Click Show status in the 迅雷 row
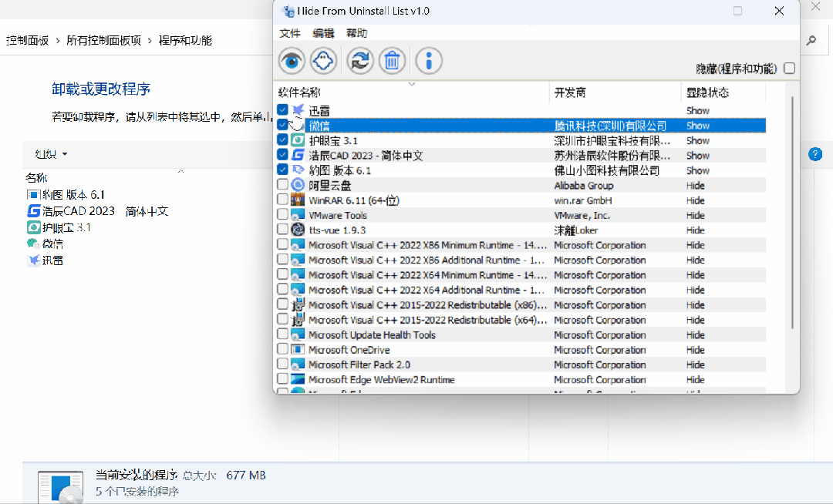The height and width of the screenshot is (504, 833). 697,110
